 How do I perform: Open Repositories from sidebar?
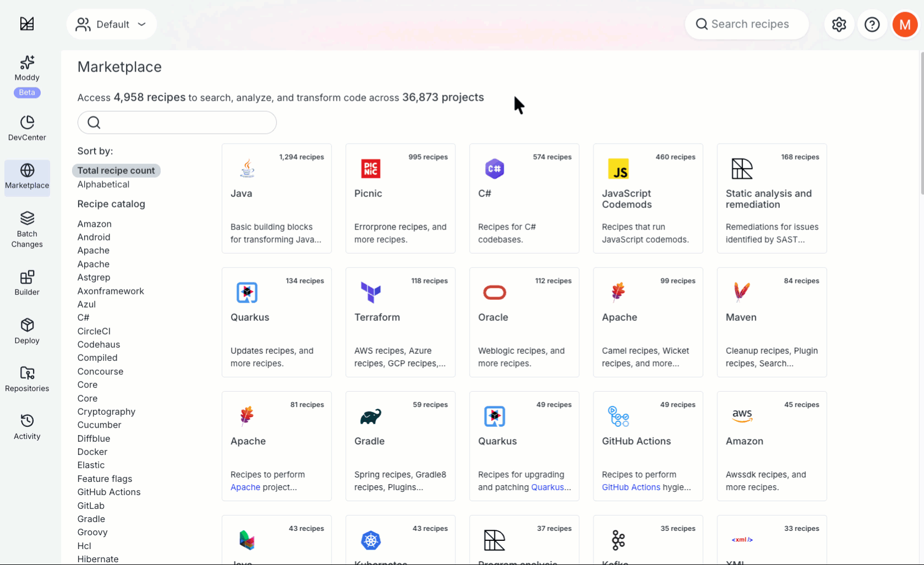tap(27, 379)
